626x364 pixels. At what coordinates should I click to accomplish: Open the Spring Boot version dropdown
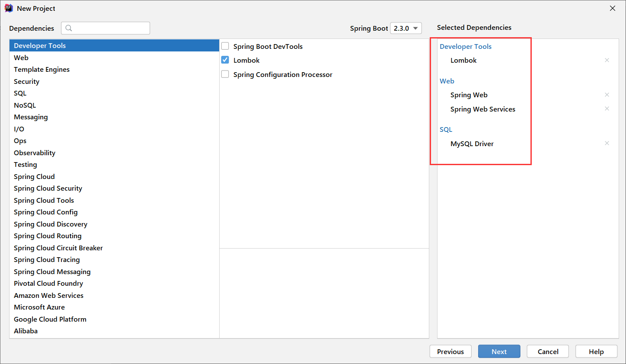[406, 28]
